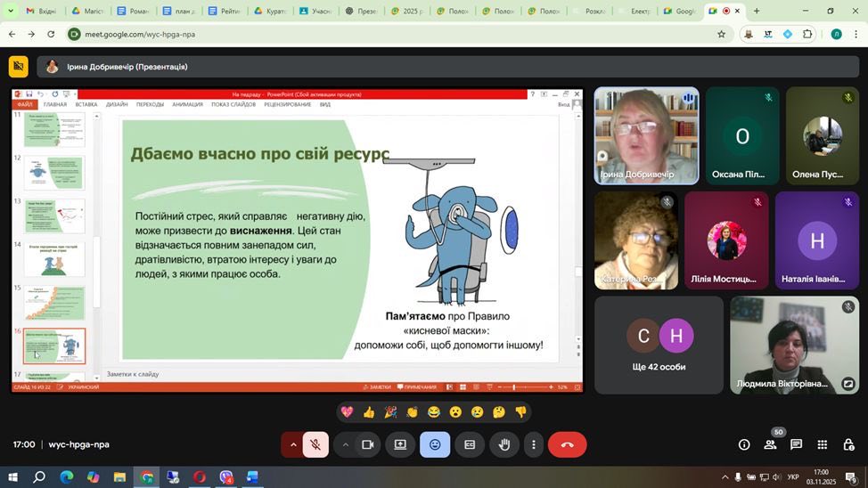Send the clapping hands reaction
Viewport: 868px width, 488px height.
pos(412,411)
